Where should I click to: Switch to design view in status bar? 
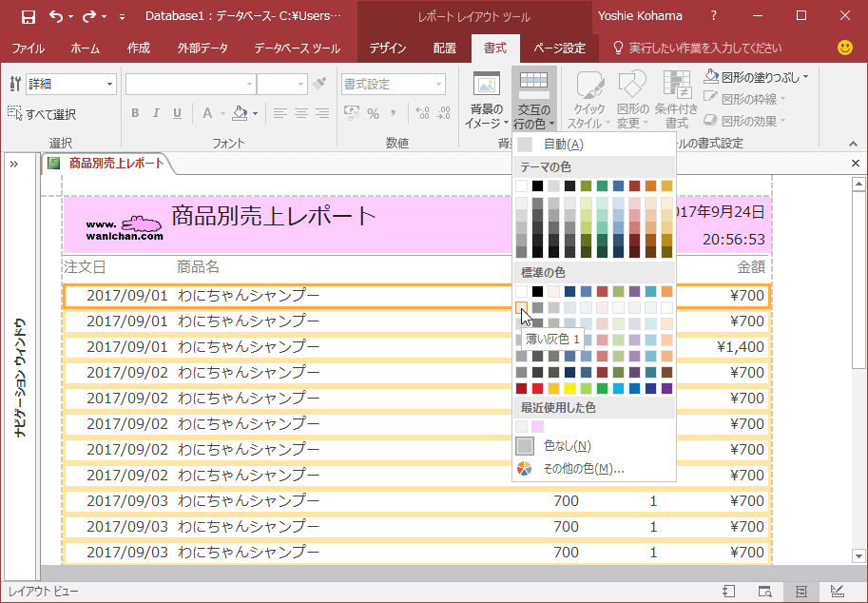837,592
